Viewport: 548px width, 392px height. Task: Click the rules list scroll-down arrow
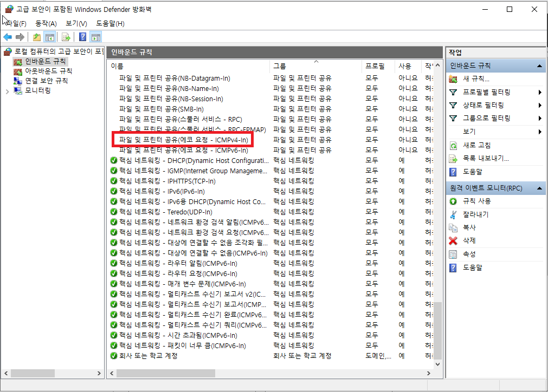[x=439, y=364]
